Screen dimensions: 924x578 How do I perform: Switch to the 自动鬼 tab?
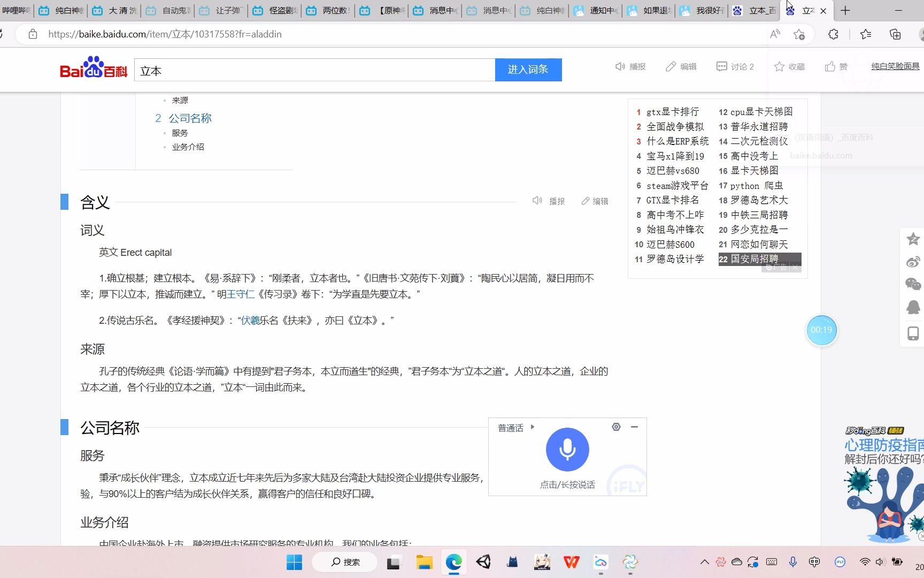[168, 11]
